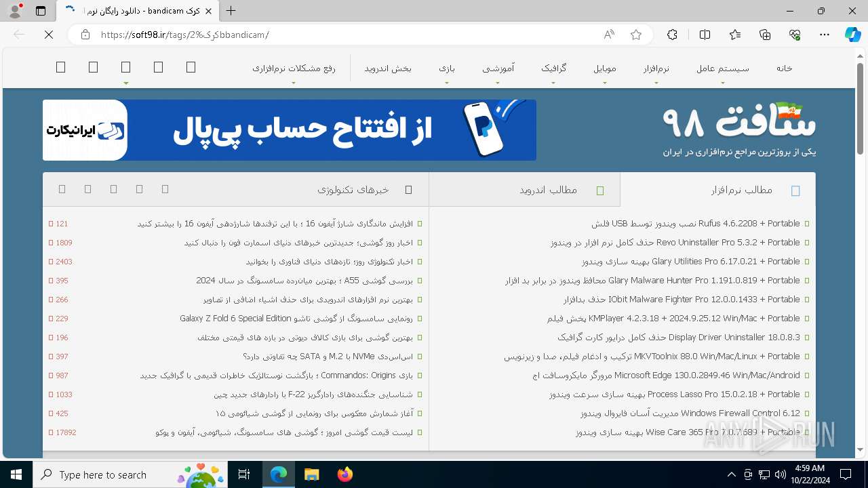Open the volume control in tray
This screenshot has width=868, height=488.
pyautogui.click(x=781, y=474)
